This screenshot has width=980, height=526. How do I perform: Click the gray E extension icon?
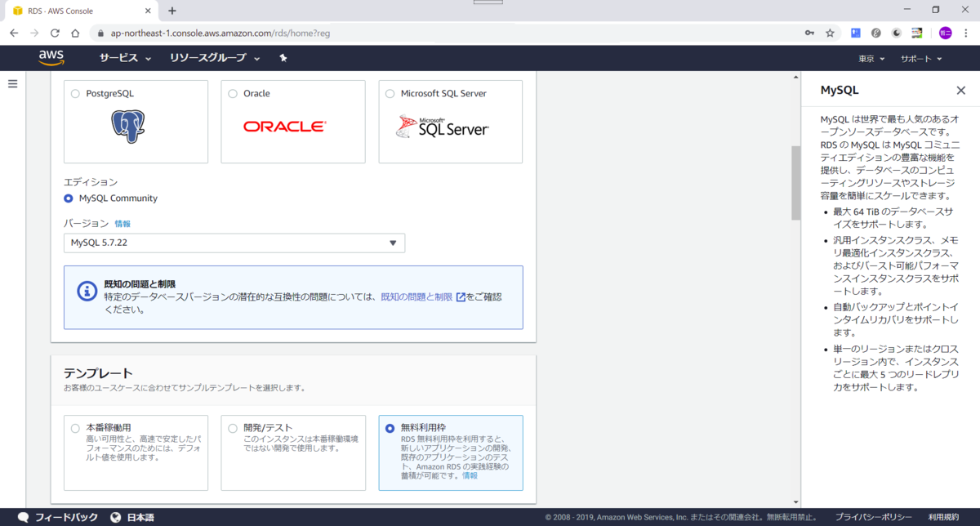876,33
